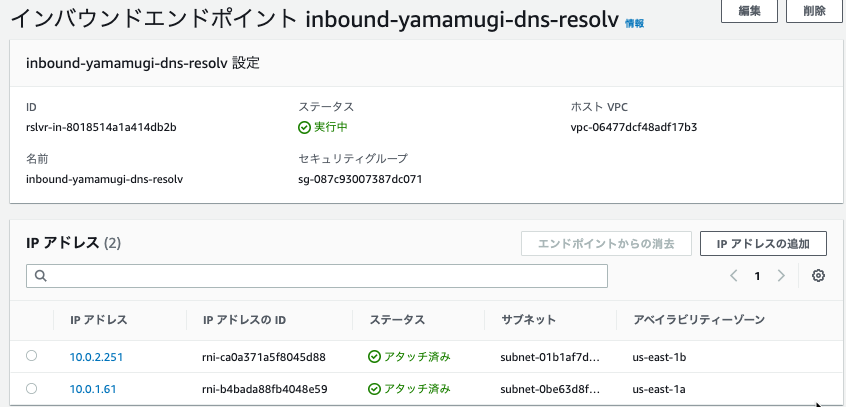846x407 pixels.
Task: Click the 削除 delete button
Action: tap(814, 11)
